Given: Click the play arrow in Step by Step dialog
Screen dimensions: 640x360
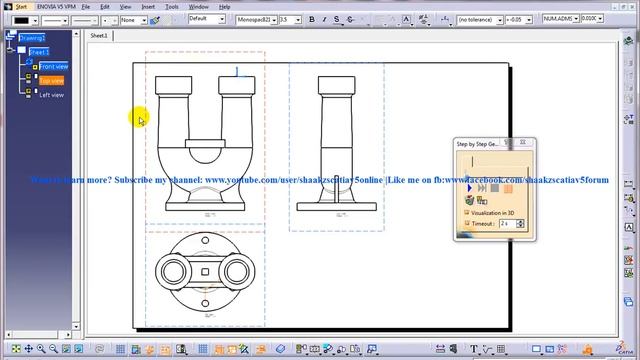Looking at the screenshot, I should pos(469,188).
